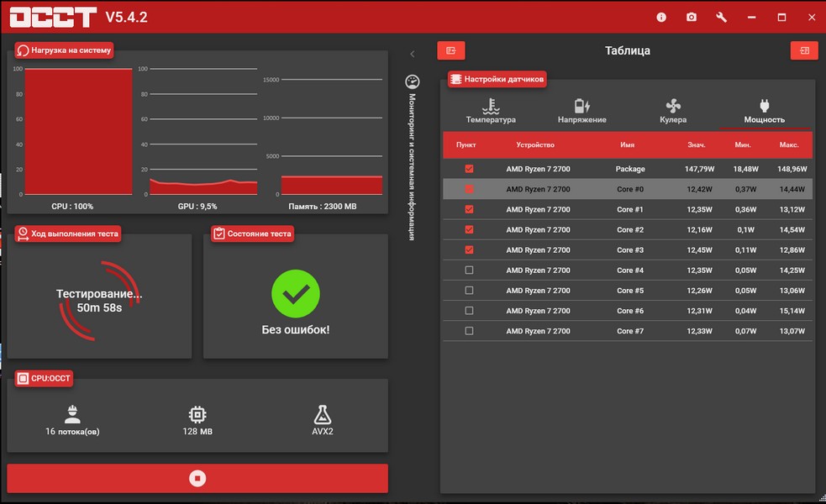Screen dimensions: 826x504
Task: Click the Пункт column header
Action: [x=466, y=144]
